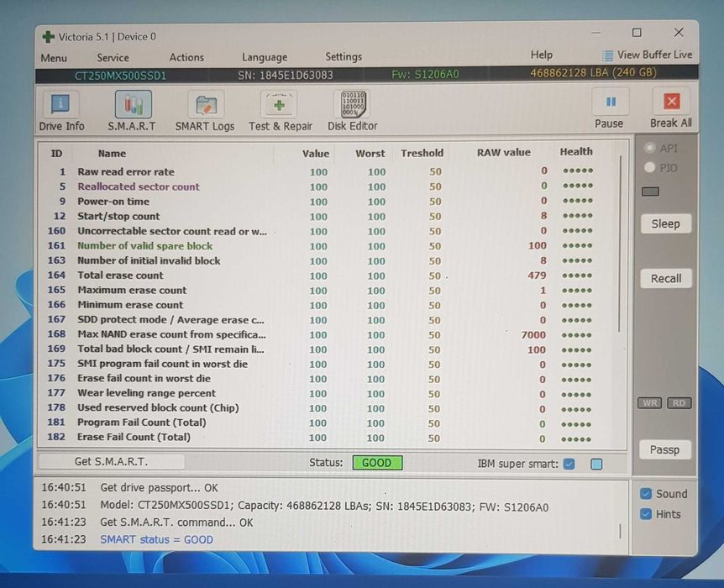This screenshot has width=724, height=588.
Task: Click the Get S.M.A.R.T. button
Action: 112,461
